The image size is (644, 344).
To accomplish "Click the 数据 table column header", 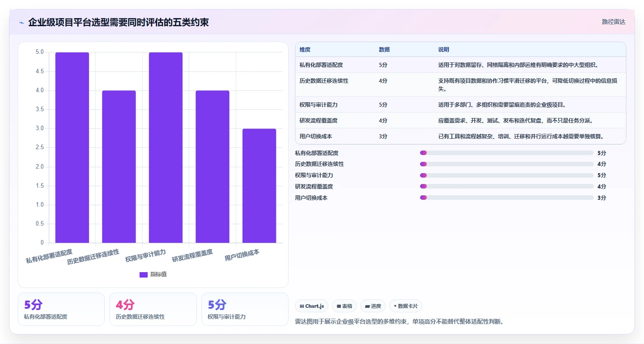I will point(384,50).
